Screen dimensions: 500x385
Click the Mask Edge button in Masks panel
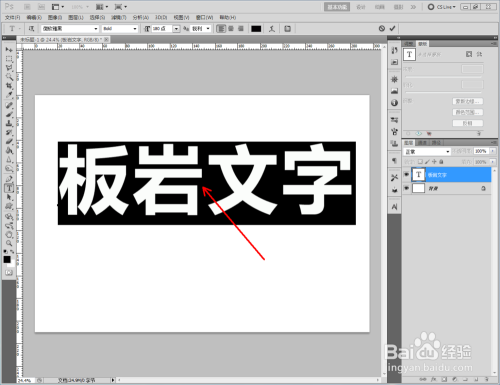coord(467,101)
